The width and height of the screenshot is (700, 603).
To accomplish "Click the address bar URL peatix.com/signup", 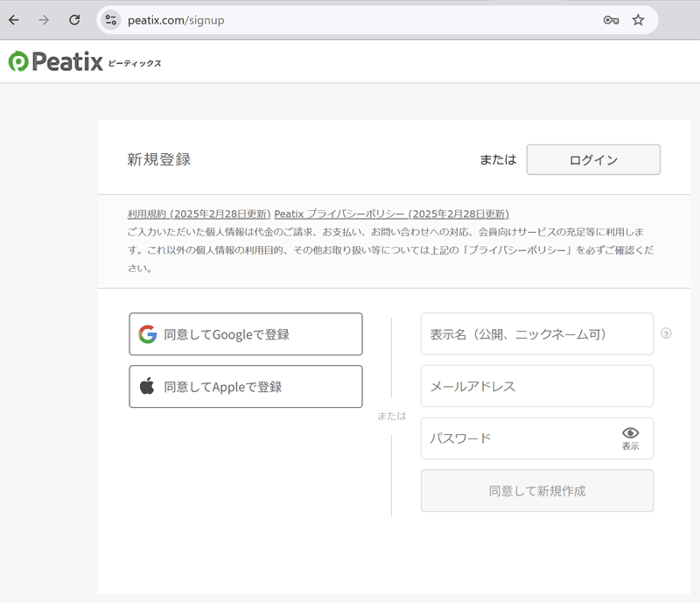I will [x=176, y=20].
